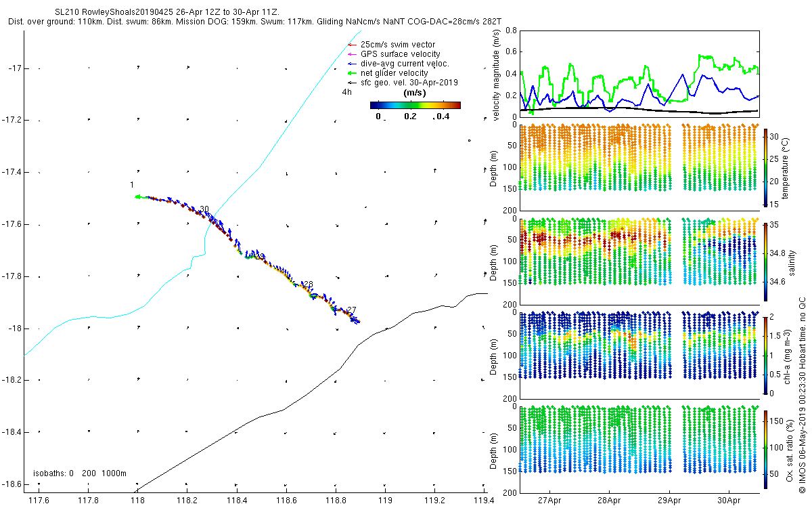Click the 'Depth (m)' label of the chl-a panel
This screenshot has width=812, height=508.
495,356
